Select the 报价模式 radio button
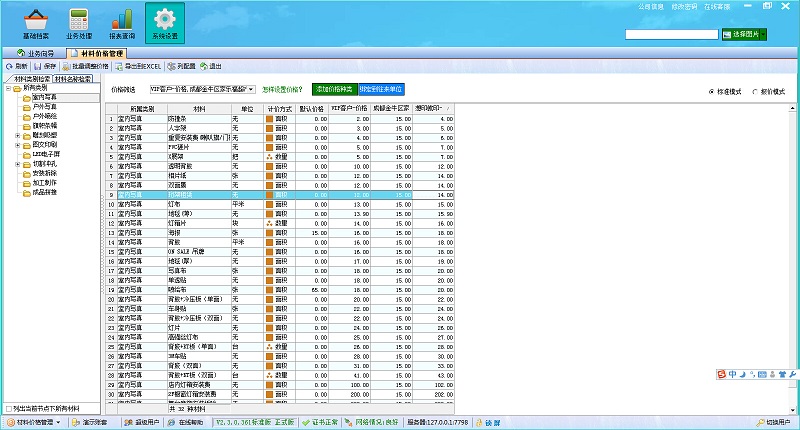The image size is (800, 430). (x=753, y=91)
